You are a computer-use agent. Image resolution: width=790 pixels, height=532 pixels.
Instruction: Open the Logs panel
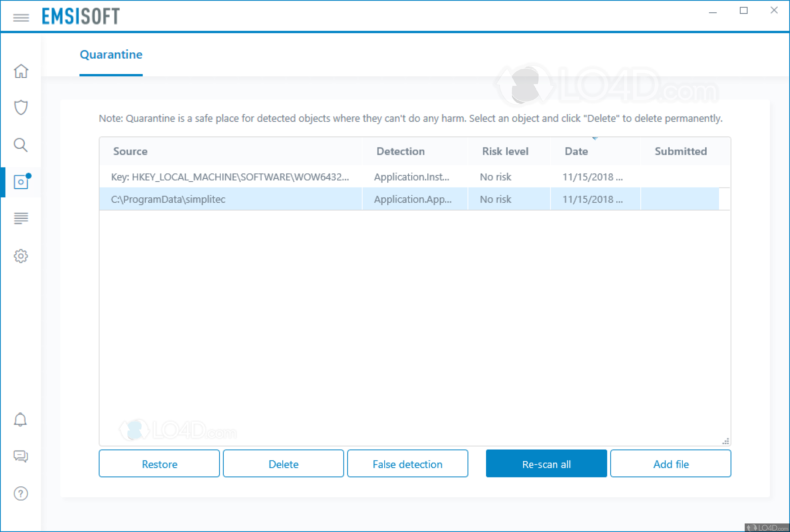coord(21,219)
